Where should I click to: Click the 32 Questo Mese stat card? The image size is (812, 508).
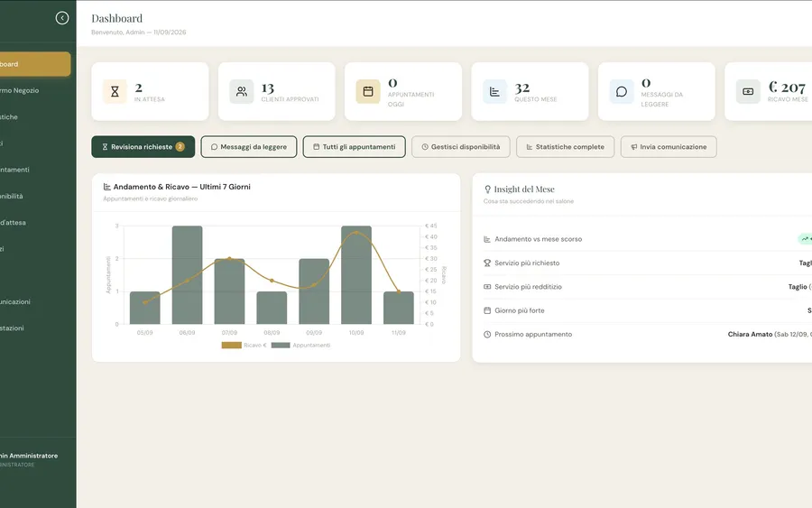(530, 92)
